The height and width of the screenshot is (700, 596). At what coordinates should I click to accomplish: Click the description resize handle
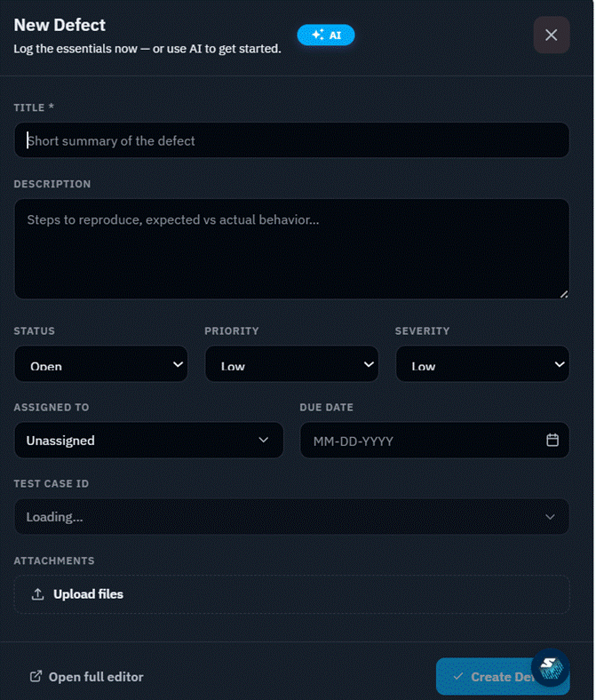564,294
